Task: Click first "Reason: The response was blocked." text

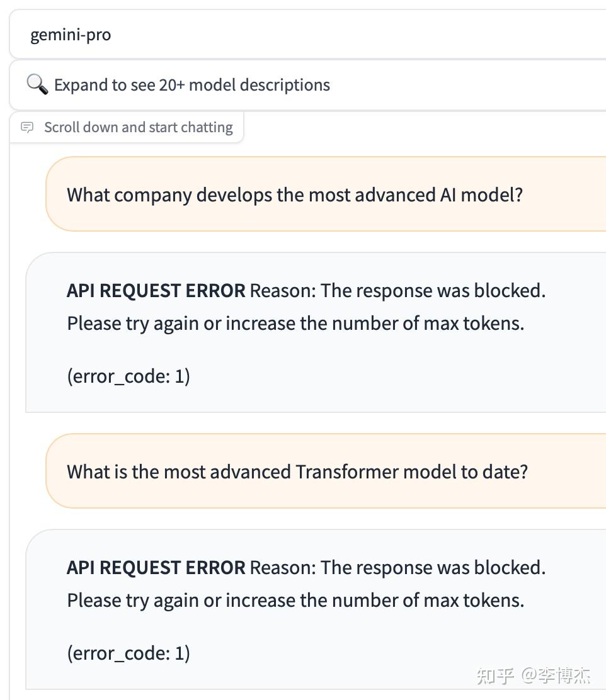Action: (x=397, y=291)
